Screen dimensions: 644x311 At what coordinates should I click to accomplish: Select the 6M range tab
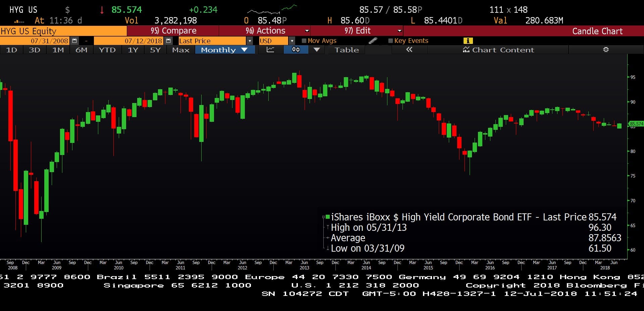pyautogui.click(x=81, y=50)
